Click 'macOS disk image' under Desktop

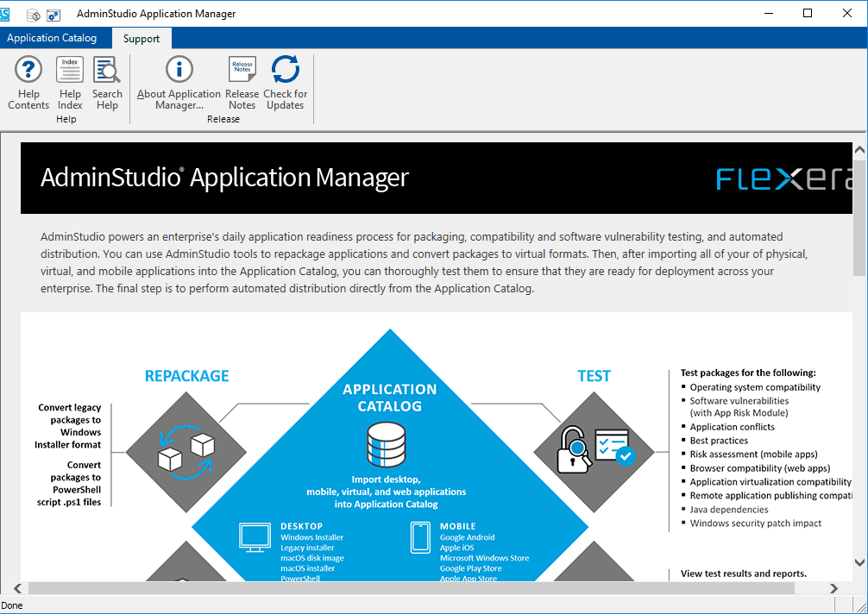[x=311, y=558]
